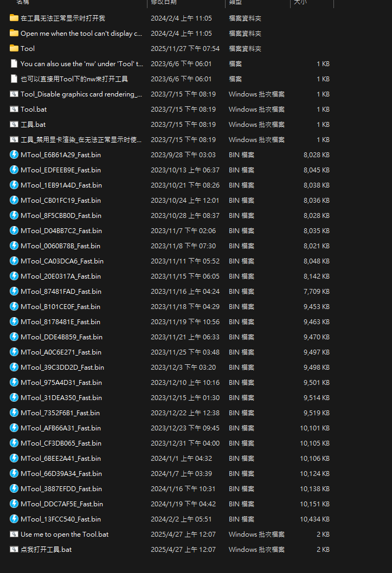Select the file MTool_CA03DCA6_Fast.bin
Image resolution: width=392 pixels, height=573 pixels.
62,261
